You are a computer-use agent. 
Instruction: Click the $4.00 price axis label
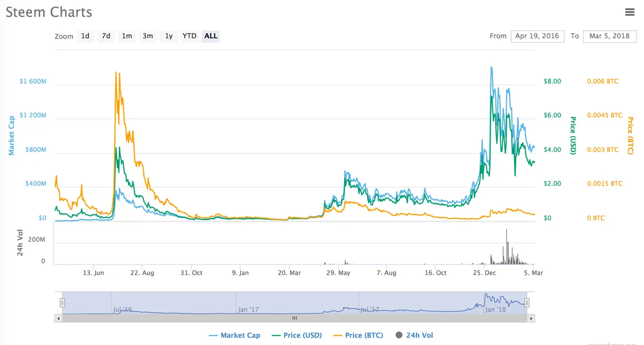(552, 150)
